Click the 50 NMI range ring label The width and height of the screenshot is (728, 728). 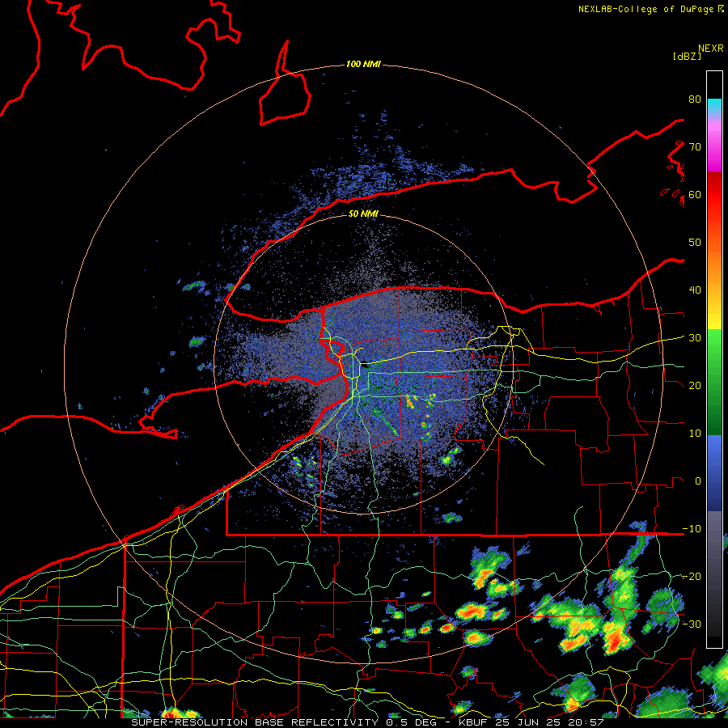pyautogui.click(x=363, y=214)
